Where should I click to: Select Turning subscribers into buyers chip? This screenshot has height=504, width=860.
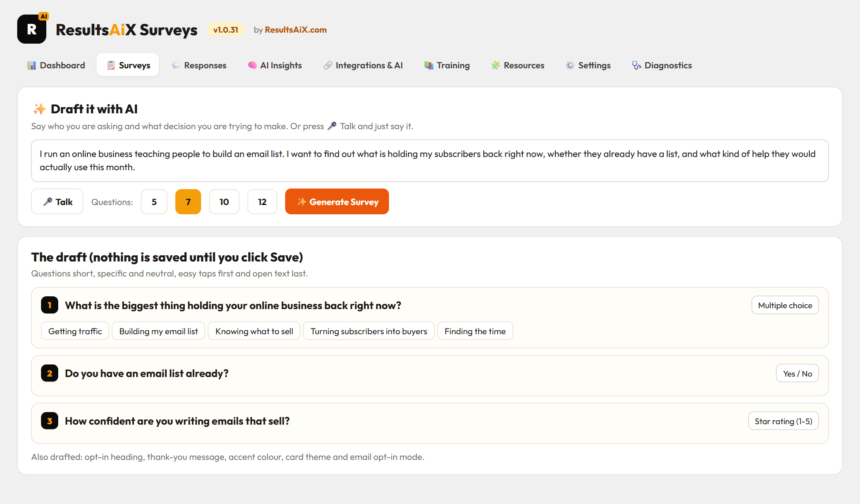pyautogui.click(x=369, y=331)
